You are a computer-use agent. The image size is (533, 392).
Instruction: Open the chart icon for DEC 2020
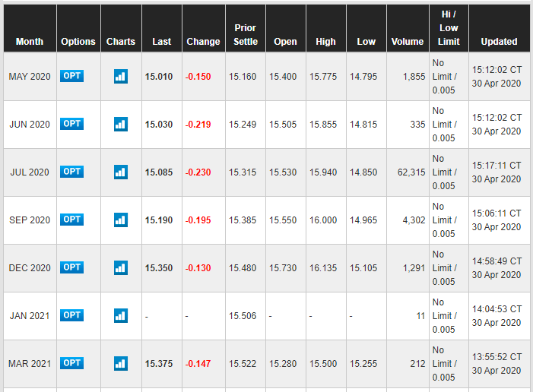point(120,267)
